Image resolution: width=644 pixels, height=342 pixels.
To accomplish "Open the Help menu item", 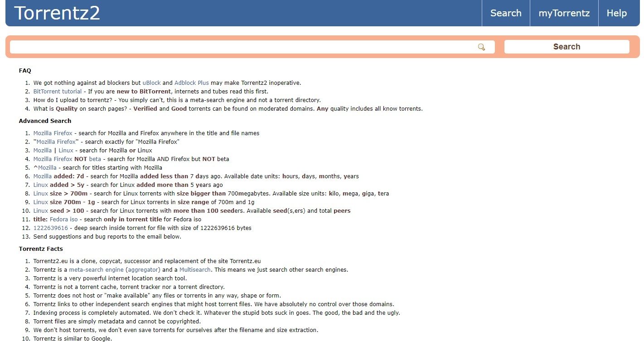I will pos(616,13).
